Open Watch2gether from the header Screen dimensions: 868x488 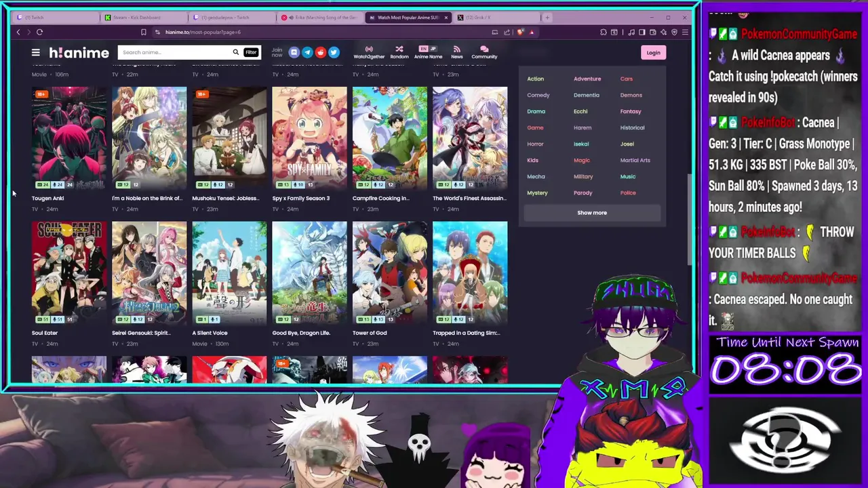coord(369,52)
